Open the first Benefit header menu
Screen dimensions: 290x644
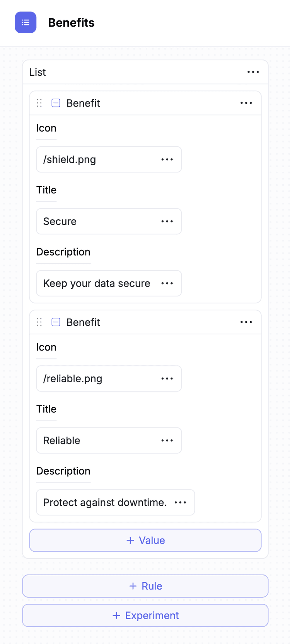(246, 103)
